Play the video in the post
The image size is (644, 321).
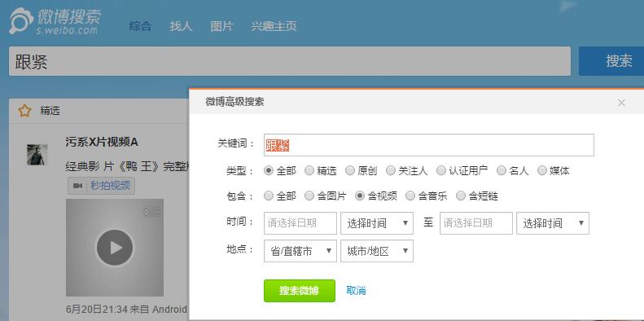[x=115, y=248]
